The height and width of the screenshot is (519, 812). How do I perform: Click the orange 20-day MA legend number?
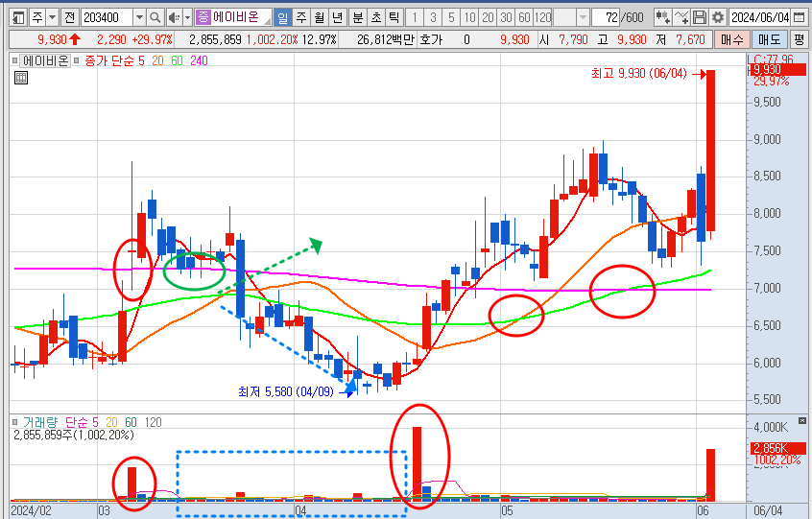pyautogui.click(x=157, y=60)
